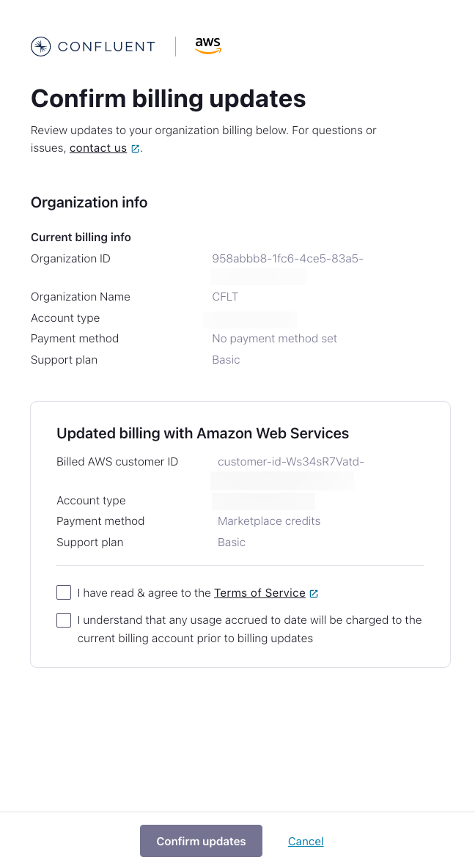Check the usage accrued acknowledgment checkbox

click(64, 619)
